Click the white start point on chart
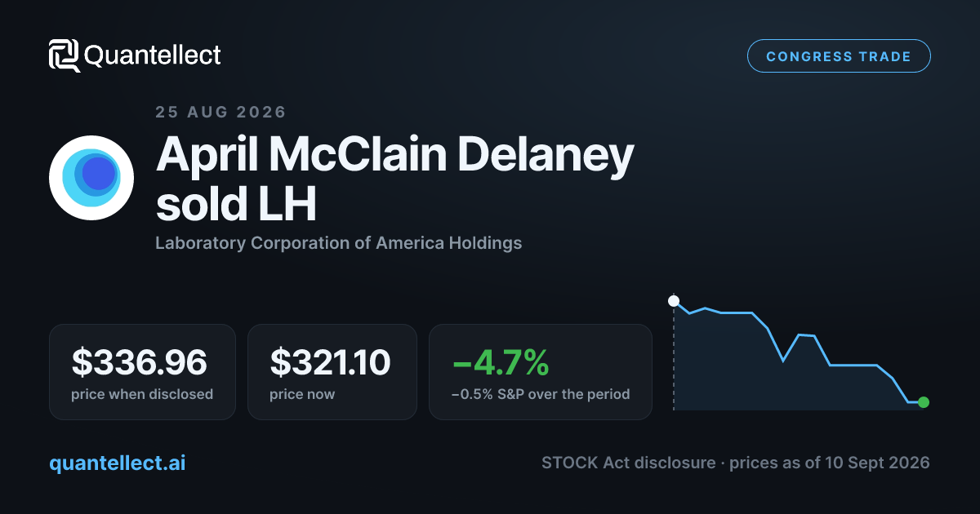 tap(674, 301)
